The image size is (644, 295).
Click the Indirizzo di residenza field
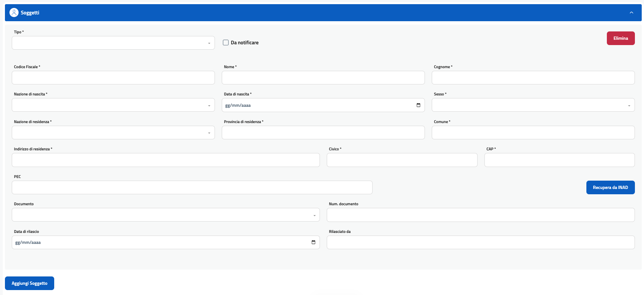[x=166, y=160]
